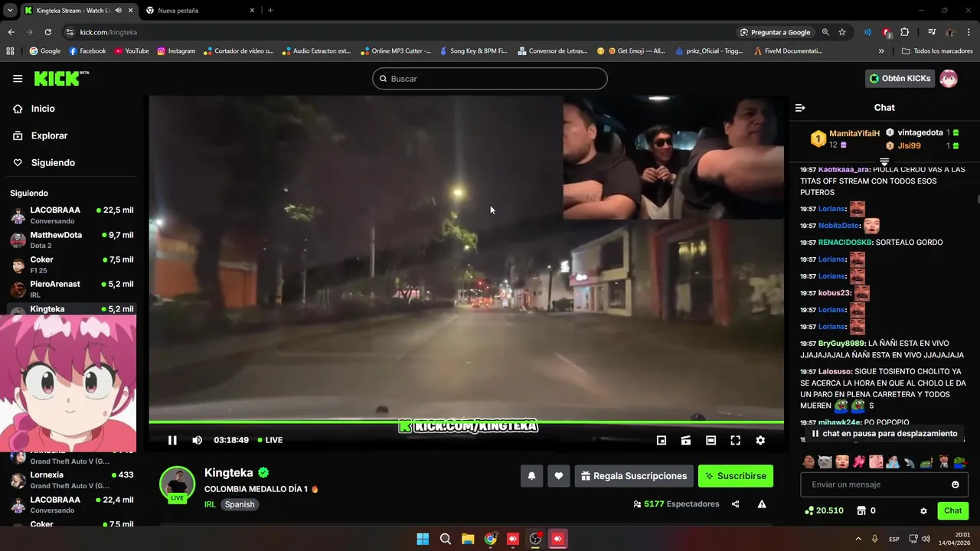Open KICKs balance 20.510
This screenshot has width=980, height=551.
click(x=825, y=510)
